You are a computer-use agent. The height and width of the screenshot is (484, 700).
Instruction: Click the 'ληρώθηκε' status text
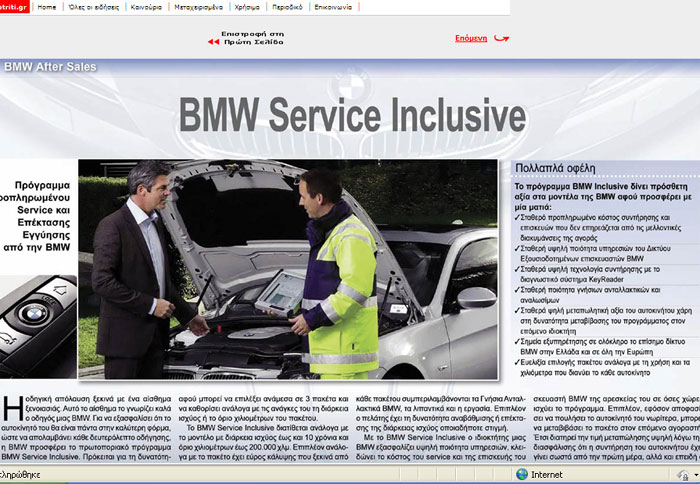click(x=20, y=475)
